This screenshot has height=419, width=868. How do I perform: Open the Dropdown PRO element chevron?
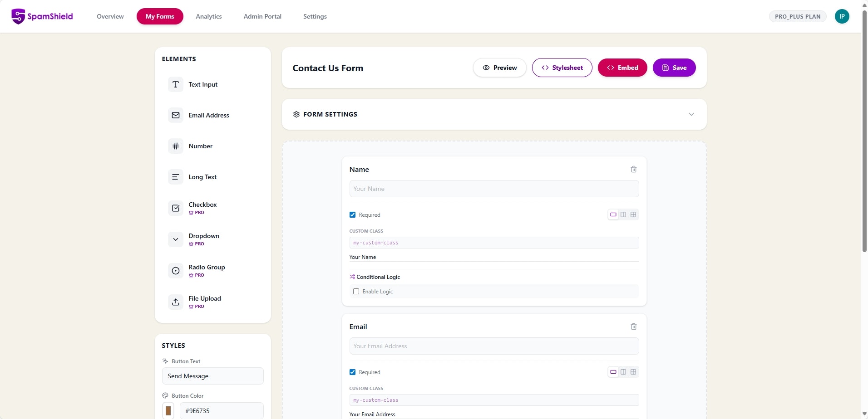pos(176,239)
